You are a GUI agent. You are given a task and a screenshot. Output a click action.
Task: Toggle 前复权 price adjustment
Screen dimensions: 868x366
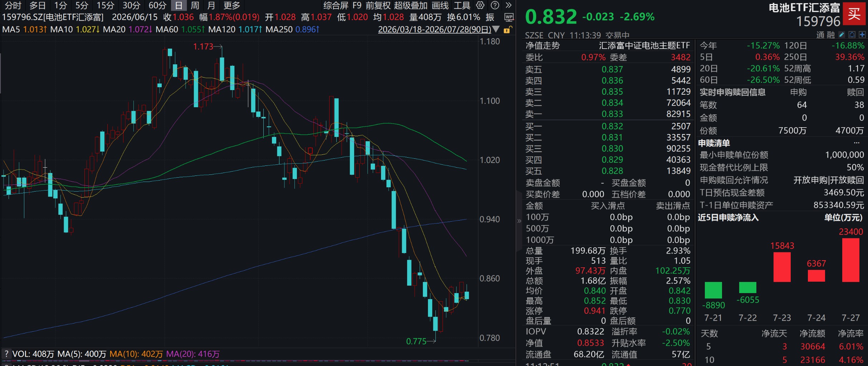378,5
